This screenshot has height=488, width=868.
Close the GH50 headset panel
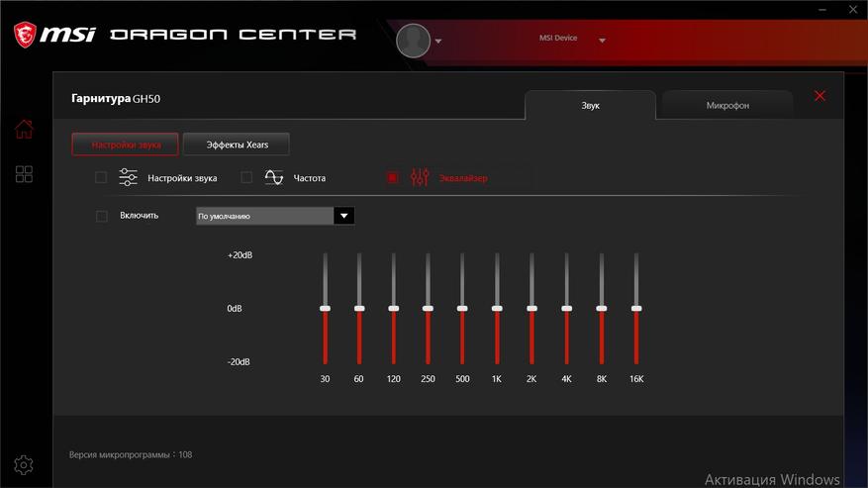point(820,96)
